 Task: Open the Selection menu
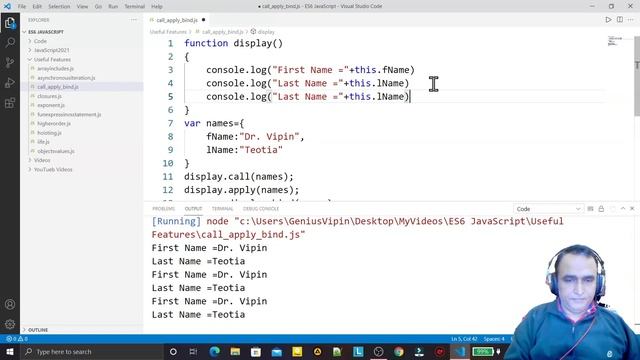click(59, 7)
